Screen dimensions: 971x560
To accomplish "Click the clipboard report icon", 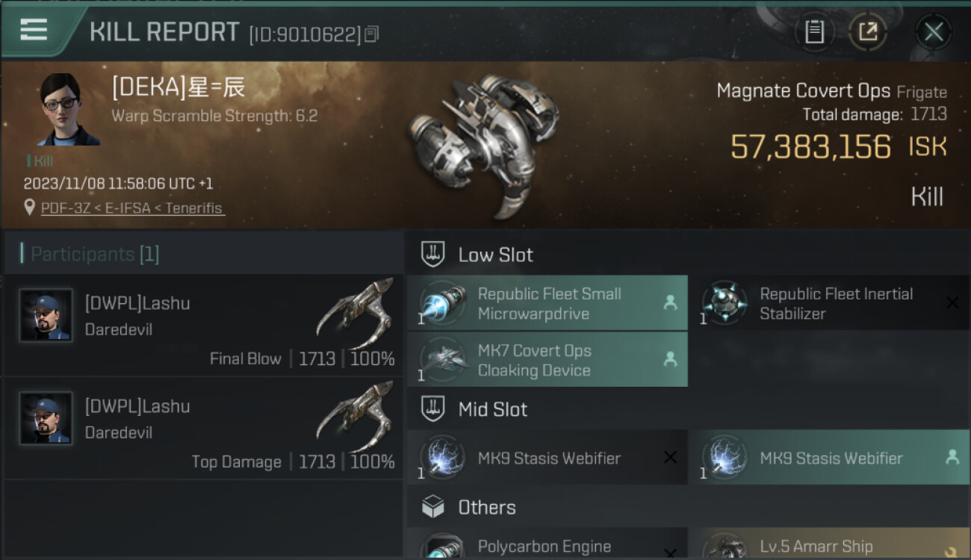I will click(814, 31).
